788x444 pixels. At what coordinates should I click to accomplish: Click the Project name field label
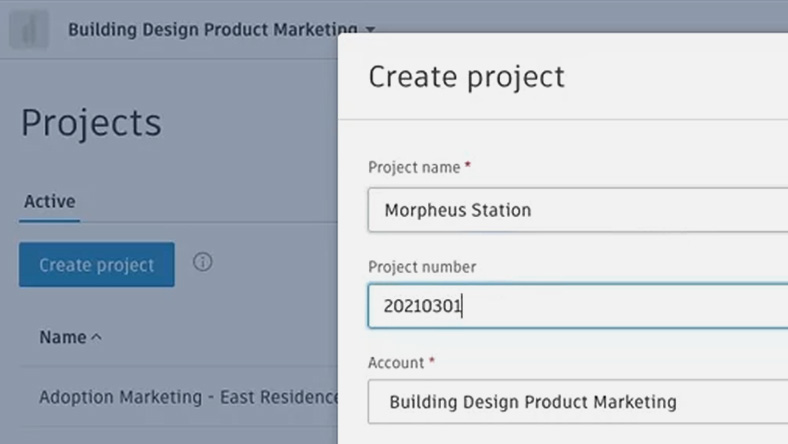(414, 167)
